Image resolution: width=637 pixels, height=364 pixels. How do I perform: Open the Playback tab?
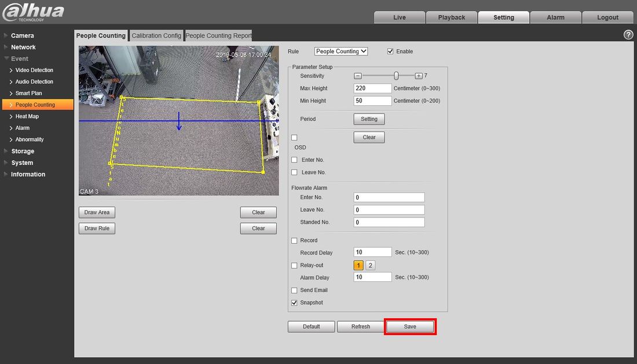click(451, 17)
